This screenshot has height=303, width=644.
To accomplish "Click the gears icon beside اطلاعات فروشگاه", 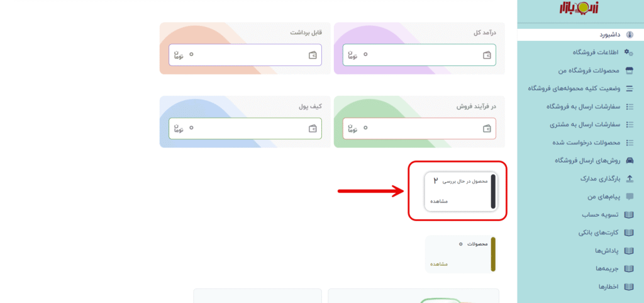I will (x=630, y=52).
